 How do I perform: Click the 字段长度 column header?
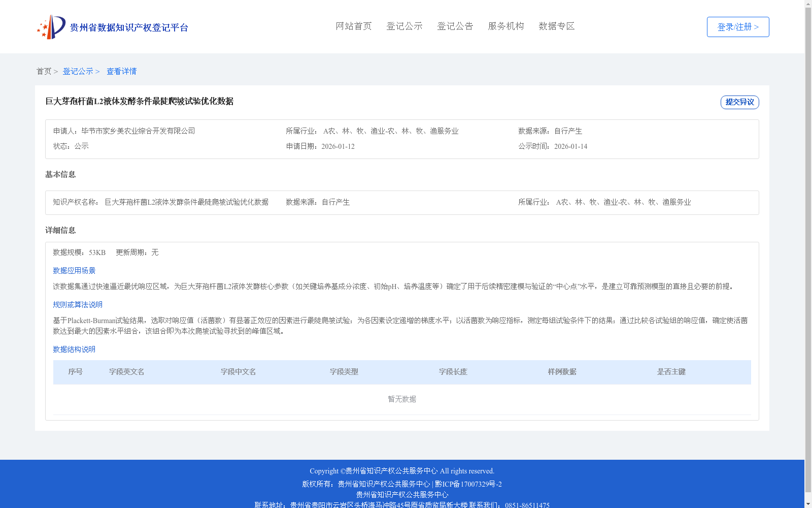453,372
